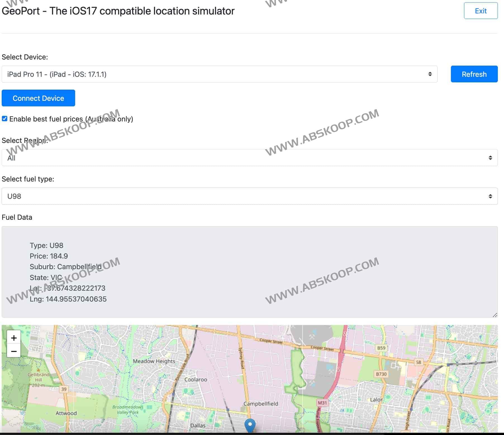Screen dimensions: 504x435
Task: Click the Refresh button
Action: [474, 74]
